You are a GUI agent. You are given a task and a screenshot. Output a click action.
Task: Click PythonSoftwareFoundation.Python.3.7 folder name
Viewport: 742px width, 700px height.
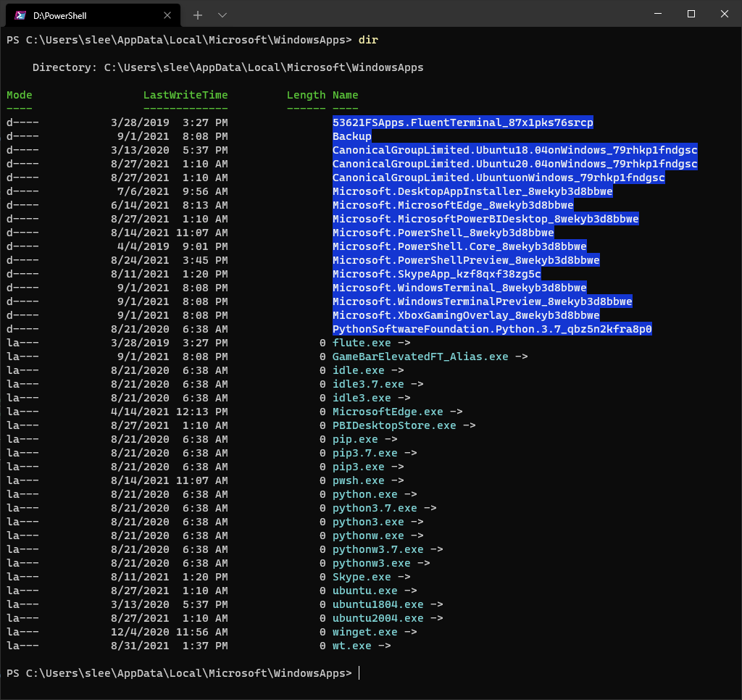(492, 328)
